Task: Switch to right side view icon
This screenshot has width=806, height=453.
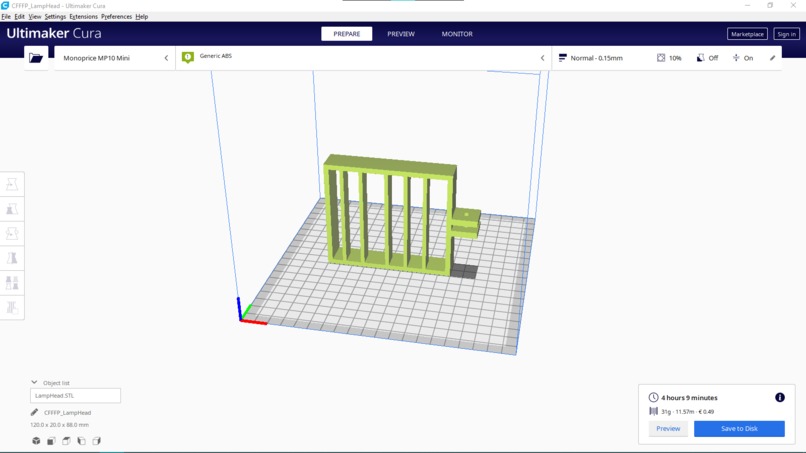Action: pos(97,441)
